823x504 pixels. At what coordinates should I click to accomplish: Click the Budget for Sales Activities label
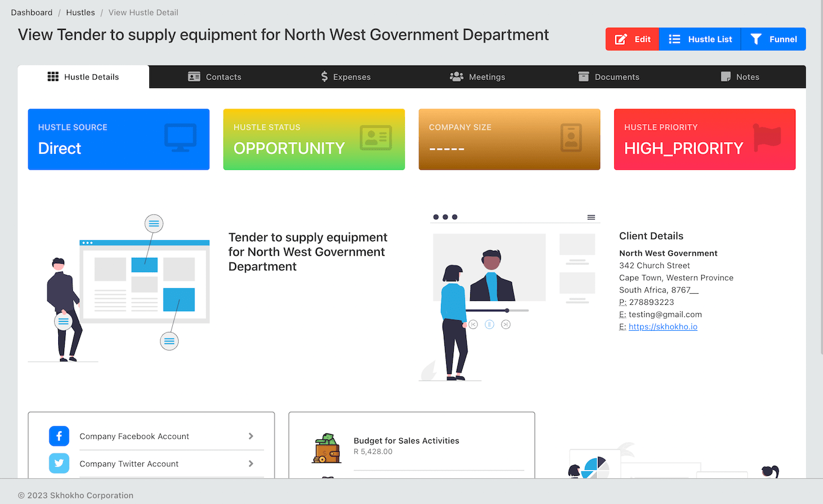pyautogui.click(x=406, y=441)
